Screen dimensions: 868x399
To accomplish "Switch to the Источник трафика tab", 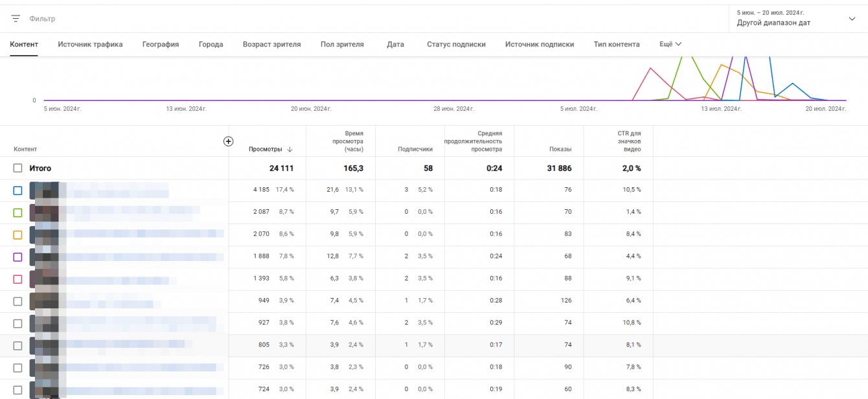I will (x=90, y=45).
